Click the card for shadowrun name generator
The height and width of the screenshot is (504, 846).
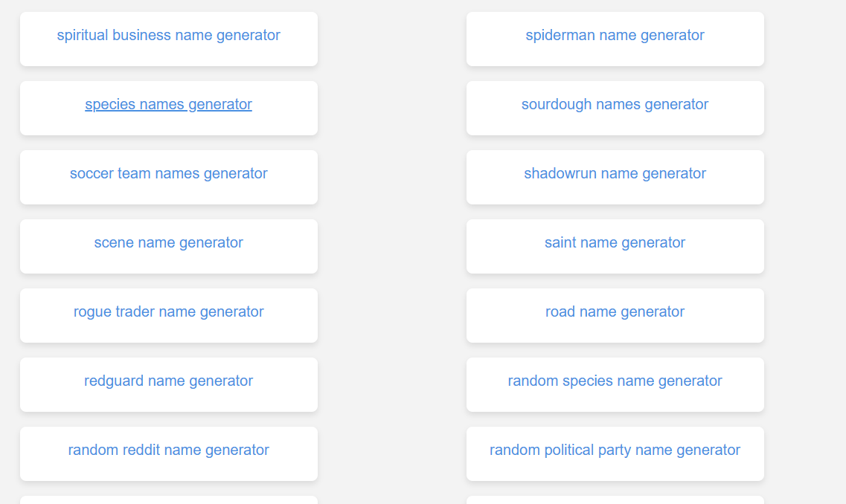[615, 177]
